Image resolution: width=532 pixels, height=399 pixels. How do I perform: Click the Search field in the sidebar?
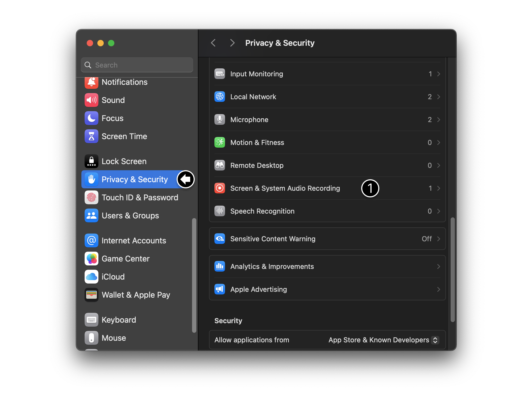click(137, 65)
